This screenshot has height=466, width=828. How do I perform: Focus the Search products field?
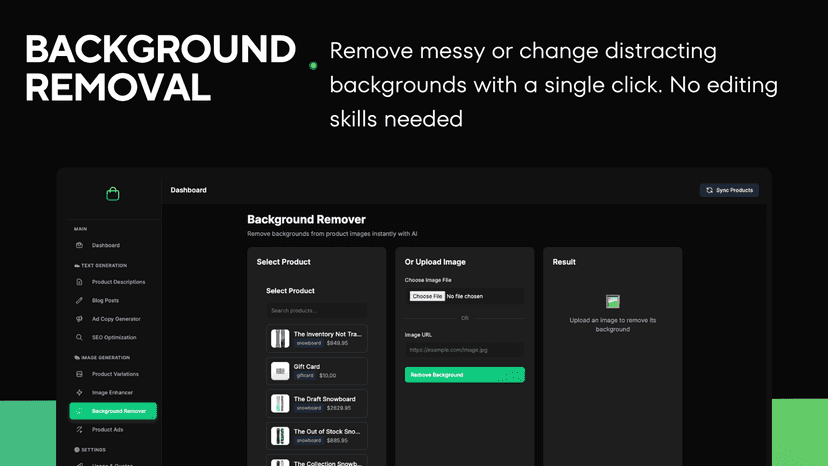coord(316,311)
